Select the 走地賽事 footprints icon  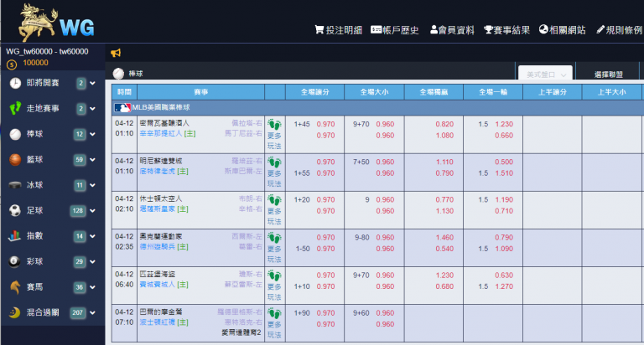pos(16,108)
